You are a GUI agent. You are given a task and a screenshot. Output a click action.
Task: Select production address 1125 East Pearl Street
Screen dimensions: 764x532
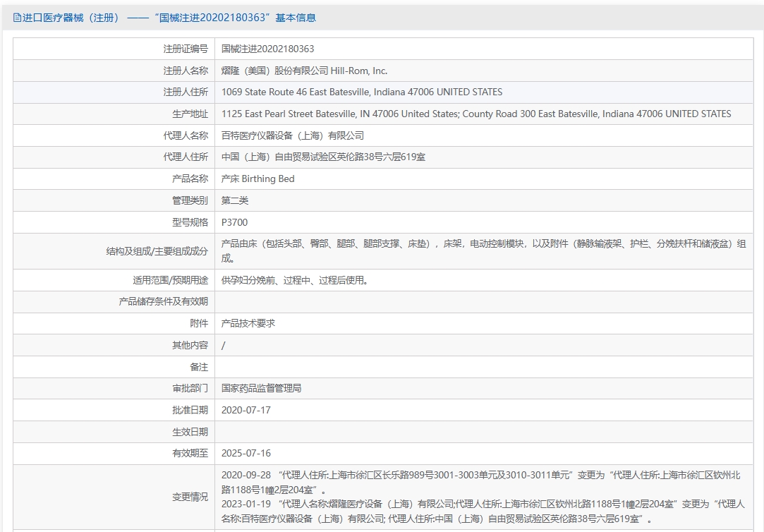pos(476,114)
